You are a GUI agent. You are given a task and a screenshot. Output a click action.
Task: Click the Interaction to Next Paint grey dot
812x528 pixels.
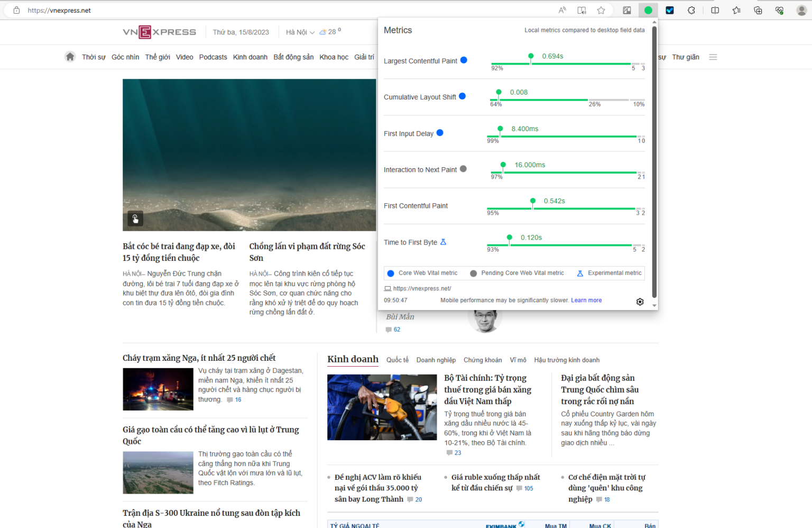[463, 169]
